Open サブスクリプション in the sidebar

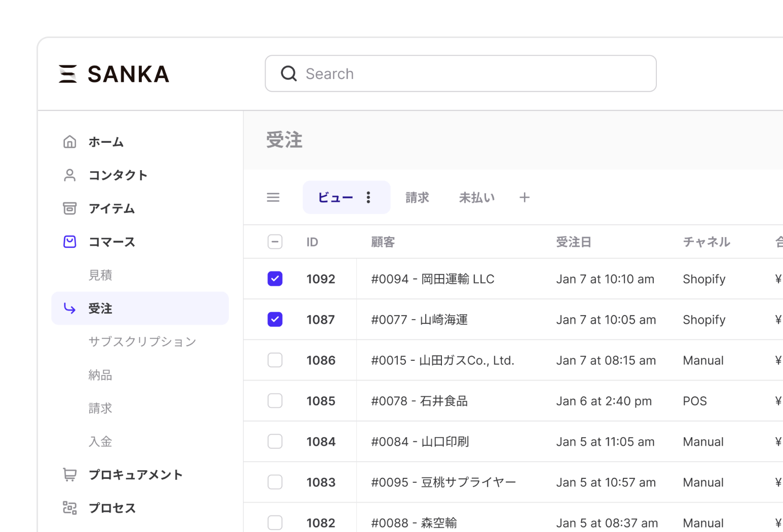click(x=142, y=341)
